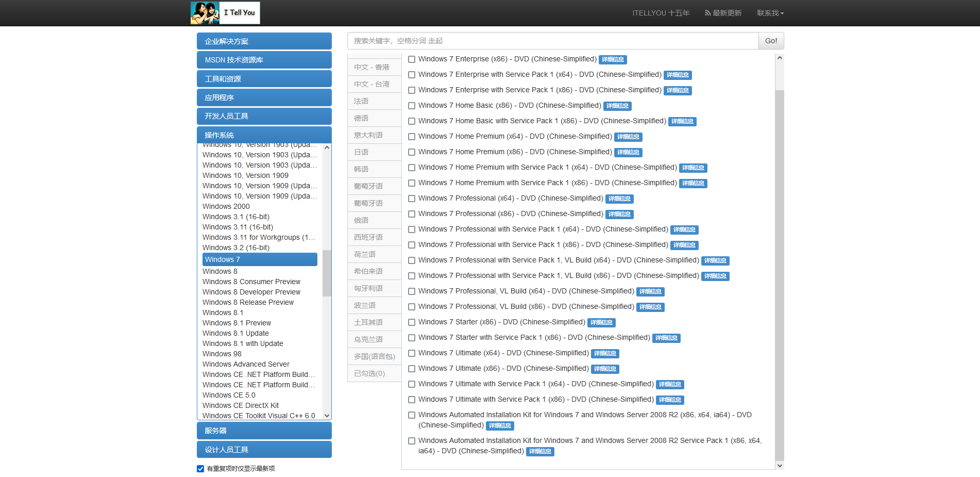This screenshot has width=980, height=477.
Task: Open the 联系我 dropdown menu
Action: coord(770,13)
